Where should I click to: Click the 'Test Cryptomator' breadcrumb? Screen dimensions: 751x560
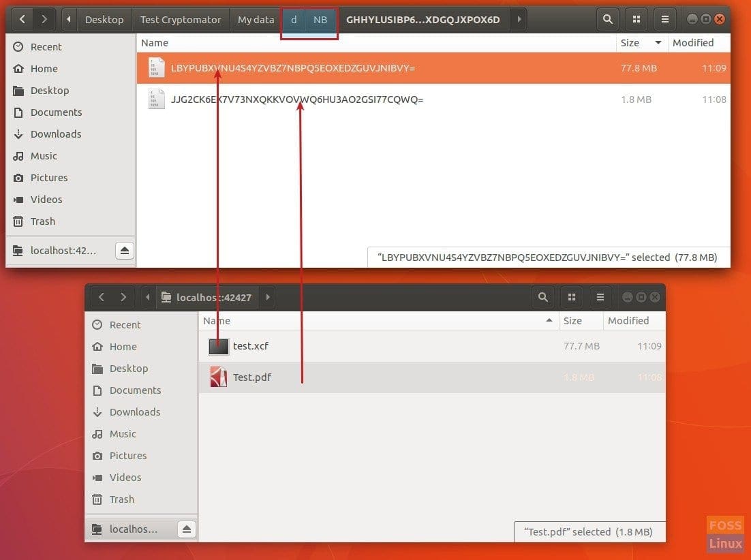click(x=181, y=20)
